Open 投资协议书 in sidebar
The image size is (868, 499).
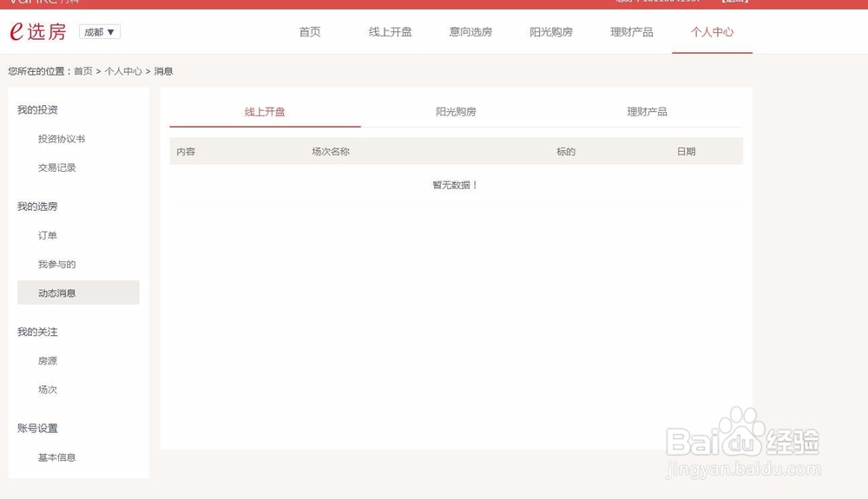(62, 139)
